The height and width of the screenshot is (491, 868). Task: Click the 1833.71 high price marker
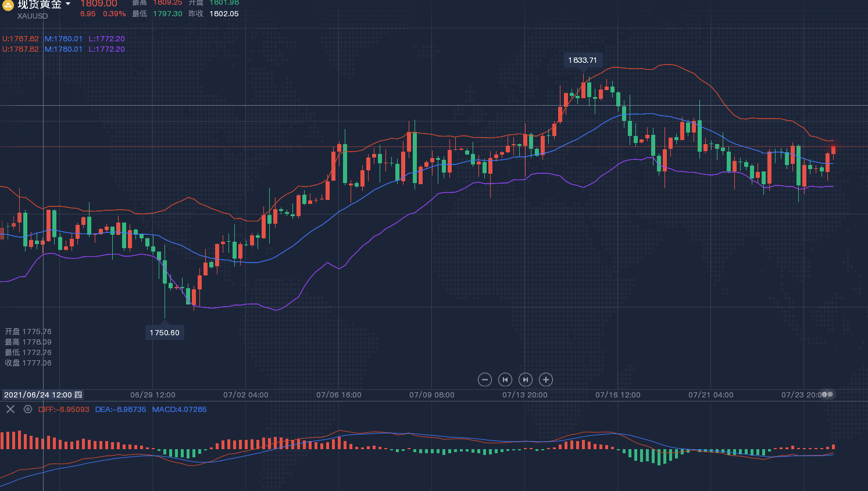[583, 60]
